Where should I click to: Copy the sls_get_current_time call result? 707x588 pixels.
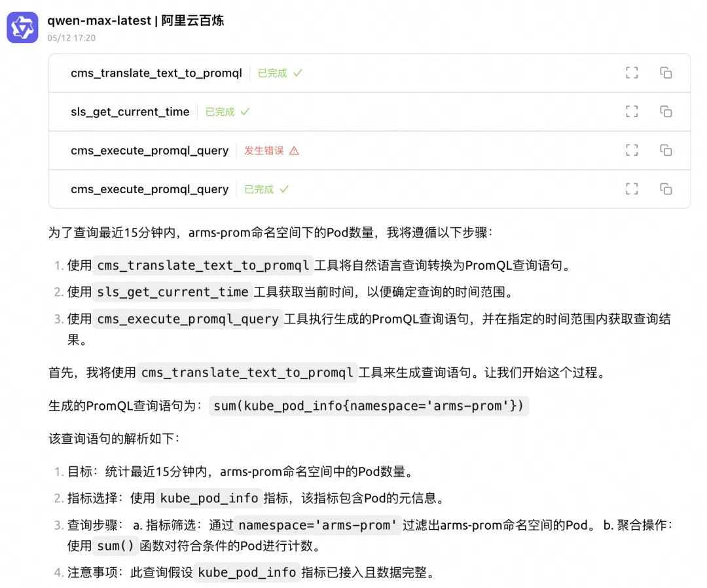pyautogui.click(x=666, y=111)
